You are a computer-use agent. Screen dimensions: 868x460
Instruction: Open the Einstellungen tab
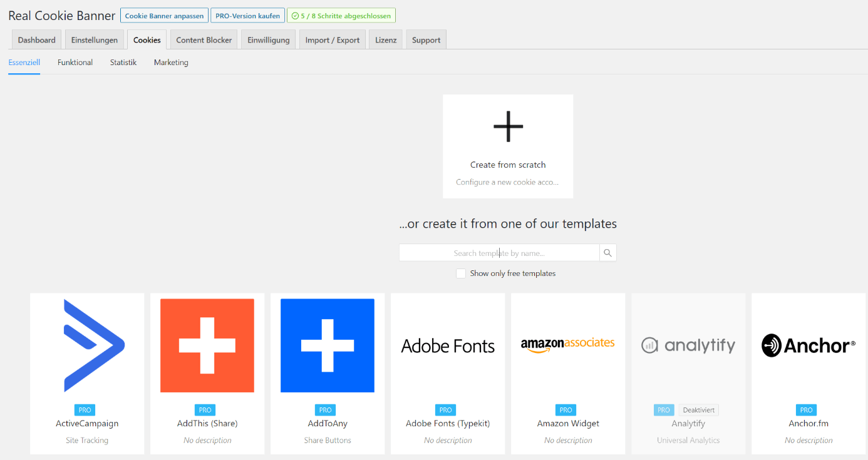tap(95, 39)
